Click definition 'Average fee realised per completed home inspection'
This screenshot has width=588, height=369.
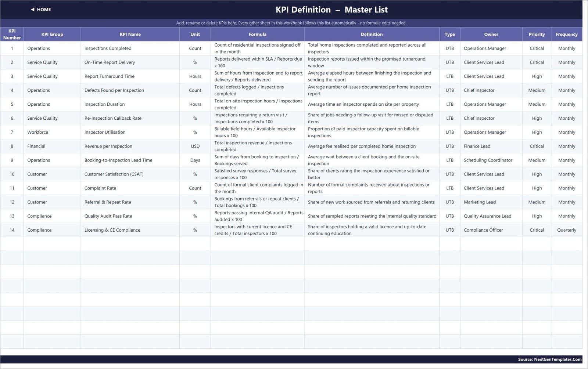tap(372, 146)
